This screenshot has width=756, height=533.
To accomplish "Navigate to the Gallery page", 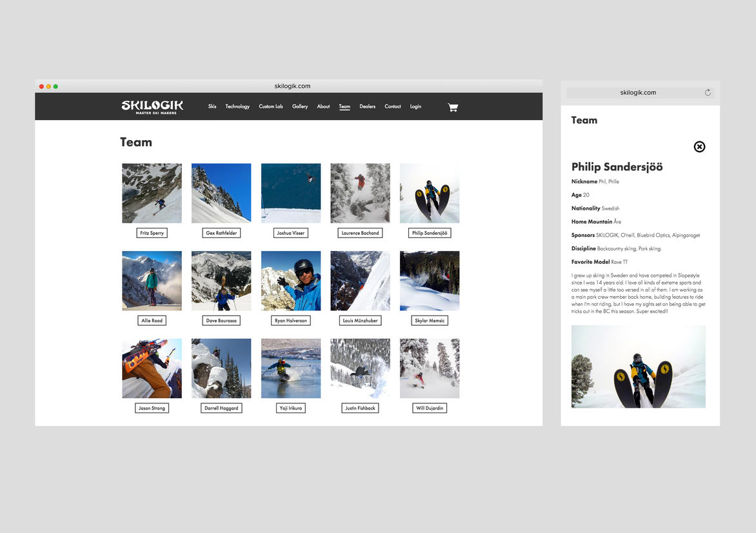I will click(x=300, y=106).
